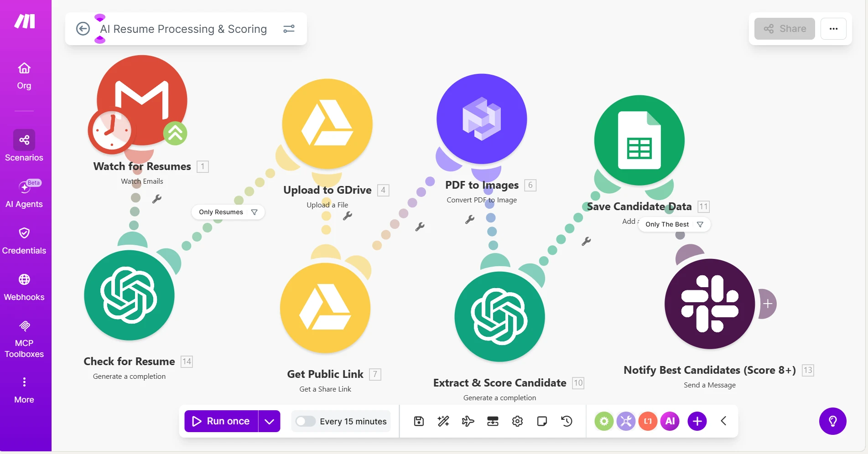The image size is (868, 454).
Task: Toggle the scenario scheduling switch
Action: coord(305,421)
